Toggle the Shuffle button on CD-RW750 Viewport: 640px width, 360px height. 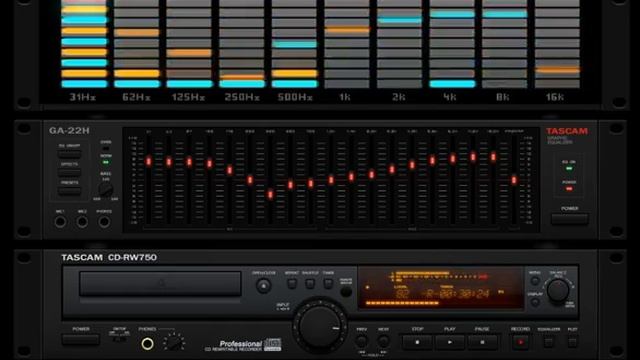pos(310,283)
